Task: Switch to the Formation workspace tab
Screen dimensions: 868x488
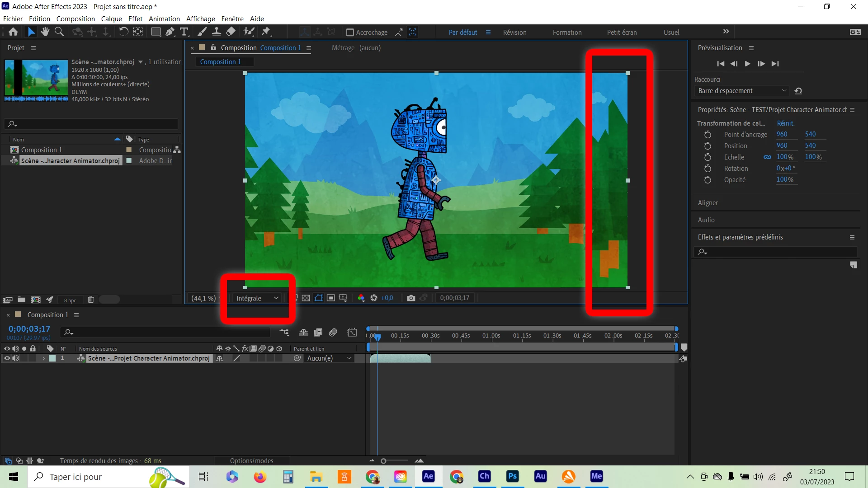Action: coord(567,33)
